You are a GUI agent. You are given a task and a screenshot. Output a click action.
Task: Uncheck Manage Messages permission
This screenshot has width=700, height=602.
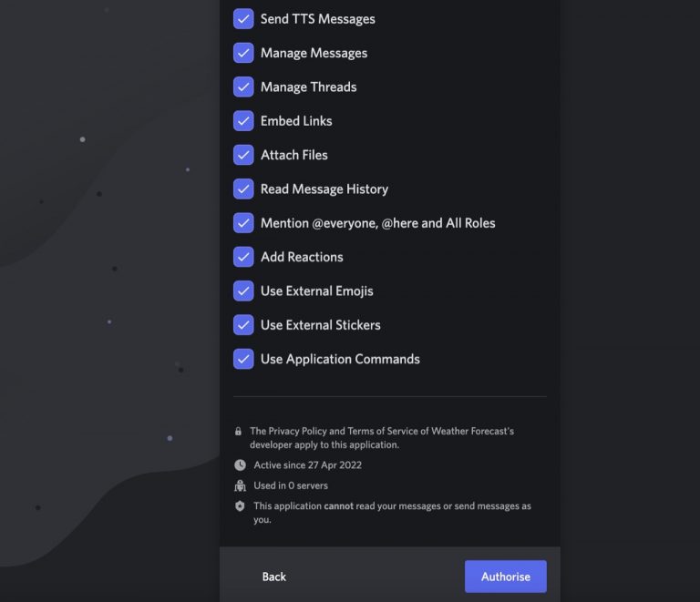pos(243,53)
